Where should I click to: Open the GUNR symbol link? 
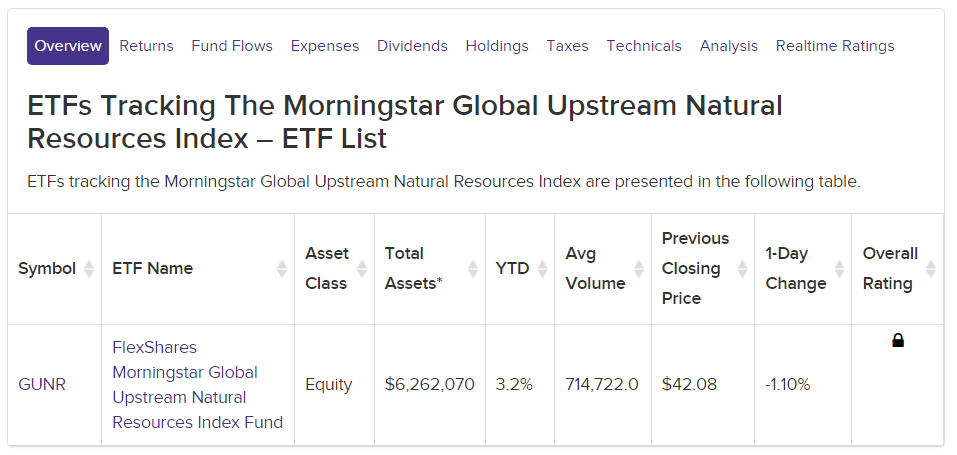click(x=42, y=384)
